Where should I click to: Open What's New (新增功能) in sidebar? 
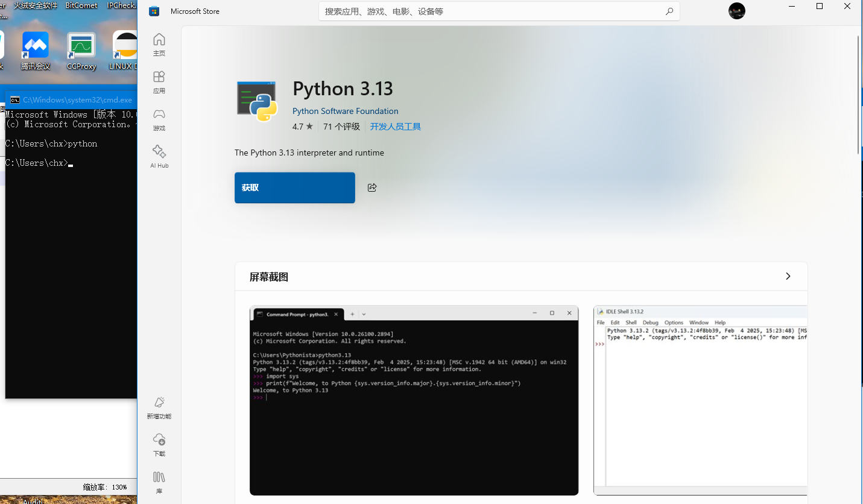click(159, 408)
